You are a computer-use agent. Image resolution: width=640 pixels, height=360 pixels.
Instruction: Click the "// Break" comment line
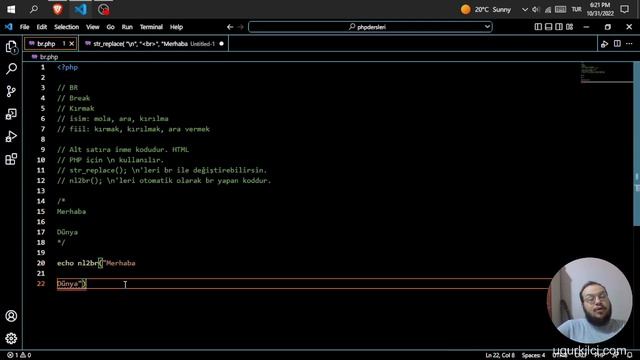(73, 98)
